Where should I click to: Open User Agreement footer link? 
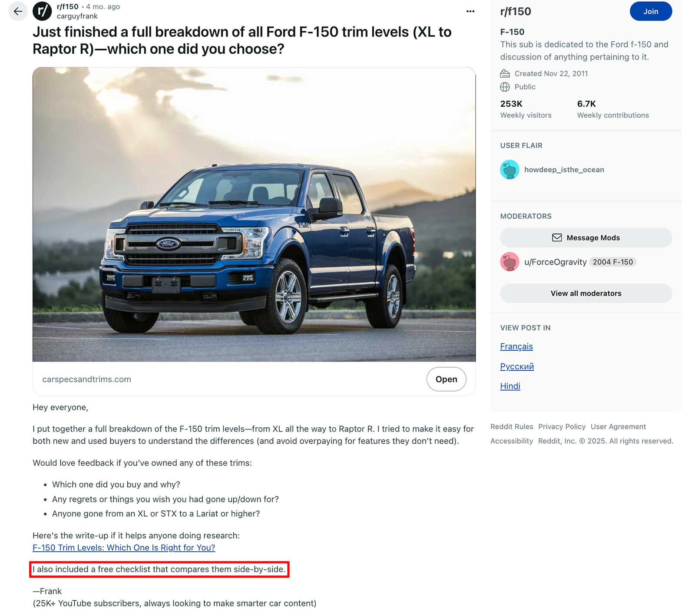pyautogui.click(x=618, y=427)
